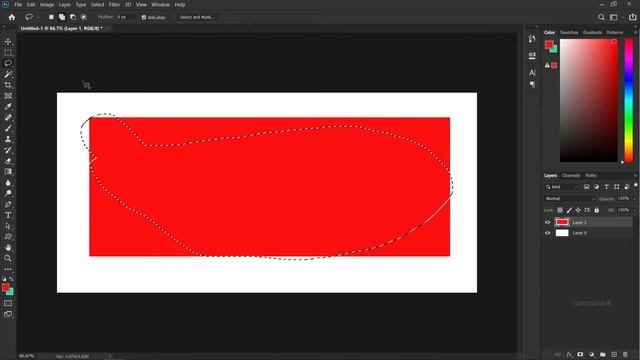Open the Image menu
Image resolution: width=640 pixels, height=360 pixels.
tap(47, 4)
